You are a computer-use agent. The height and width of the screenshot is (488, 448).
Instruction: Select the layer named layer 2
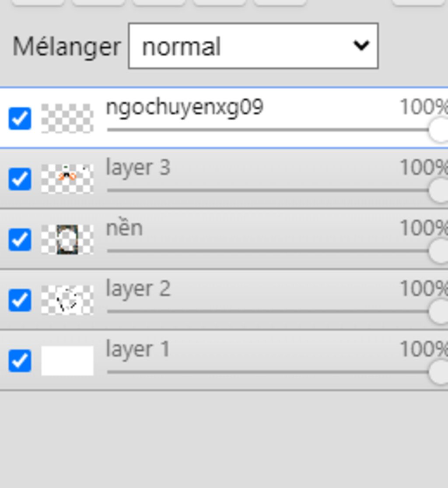[x=138, y=289]
